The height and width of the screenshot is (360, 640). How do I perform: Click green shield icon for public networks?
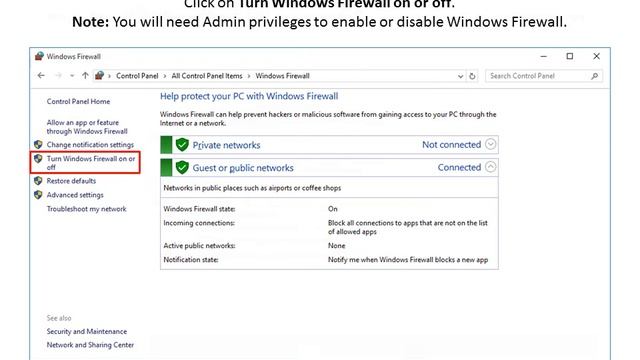coord(182,167)
